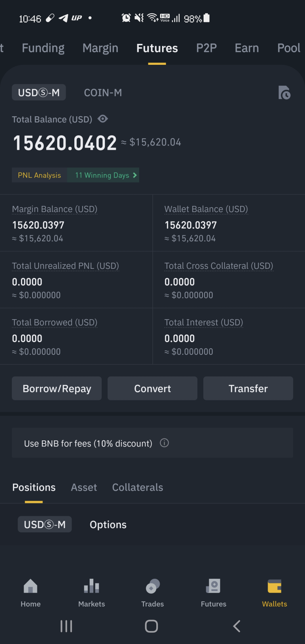Select Wallets in bottom navigation
This screenshot has height=644, width=305.
(274, 593)
